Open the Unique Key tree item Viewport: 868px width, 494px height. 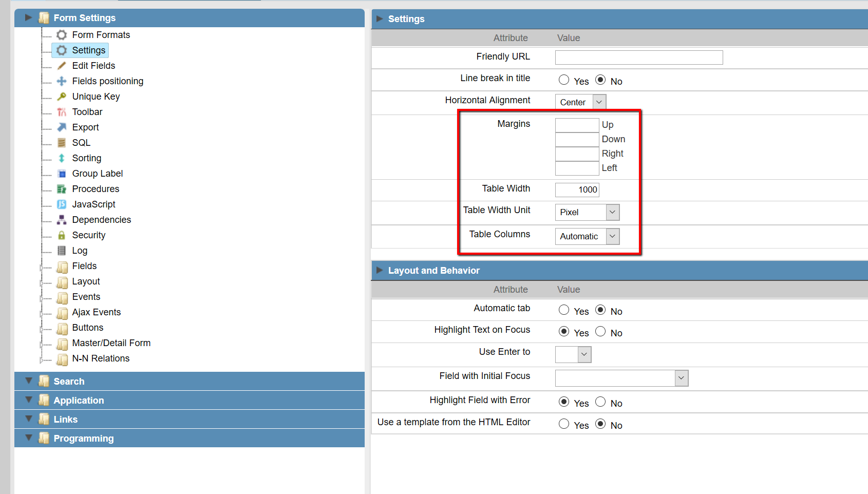[96, 97]
